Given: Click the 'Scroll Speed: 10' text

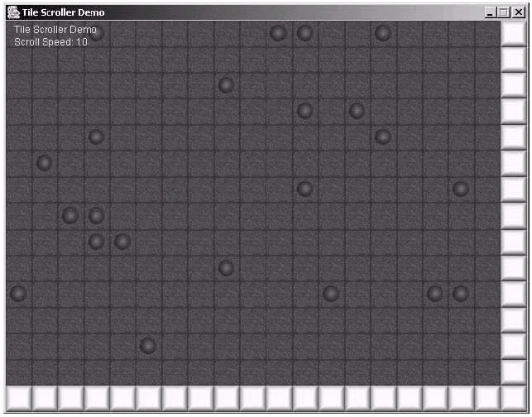Looking at the screenshot, I should pyautogui.click(x=51, y=42).
